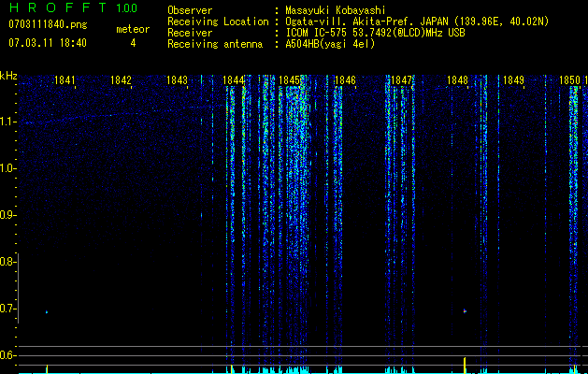
Task: Click the faint sloping trace near 1.1 kHz
Action: click(x=123, y=114)
